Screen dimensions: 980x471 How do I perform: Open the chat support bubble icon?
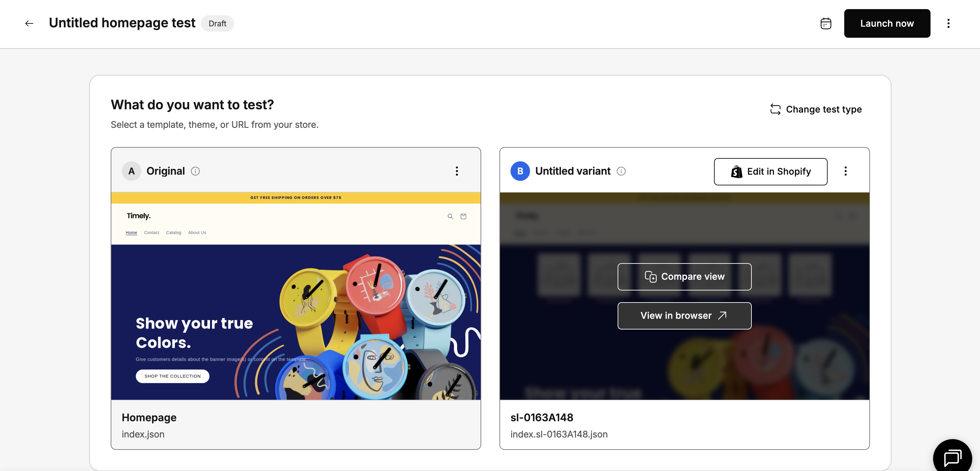pos(952,457)
